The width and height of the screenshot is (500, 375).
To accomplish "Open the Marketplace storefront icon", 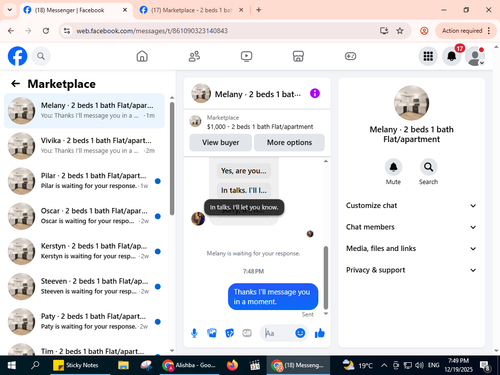I will 298,56.
